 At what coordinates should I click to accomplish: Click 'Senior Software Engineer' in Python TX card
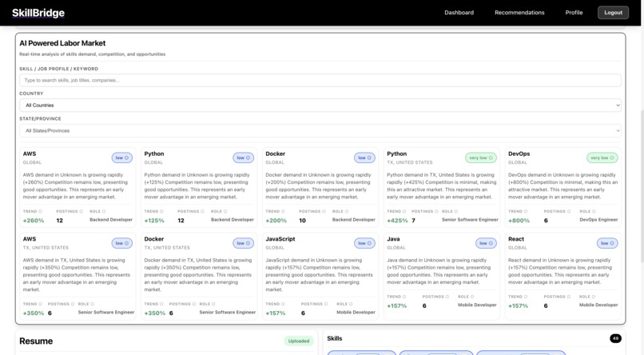tap(470, 220)
